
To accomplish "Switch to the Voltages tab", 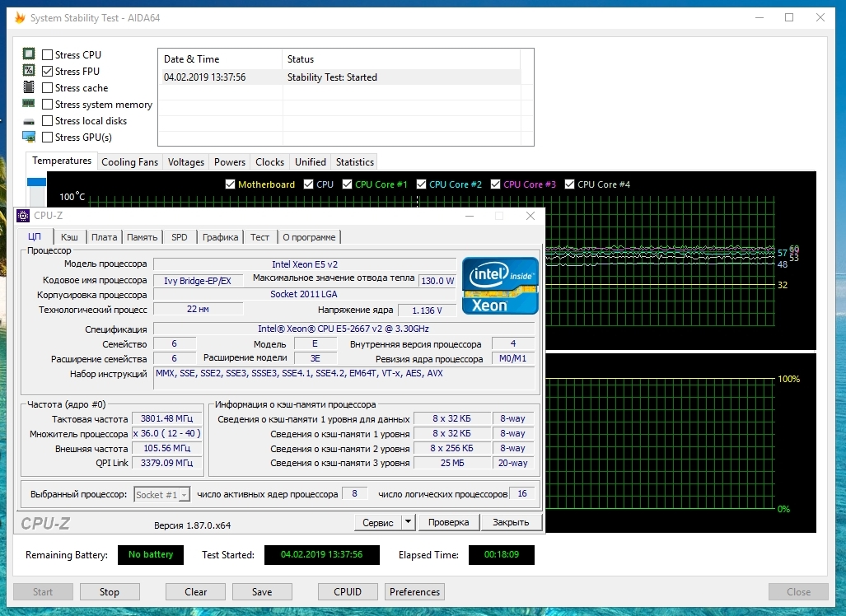I will 185,161.
